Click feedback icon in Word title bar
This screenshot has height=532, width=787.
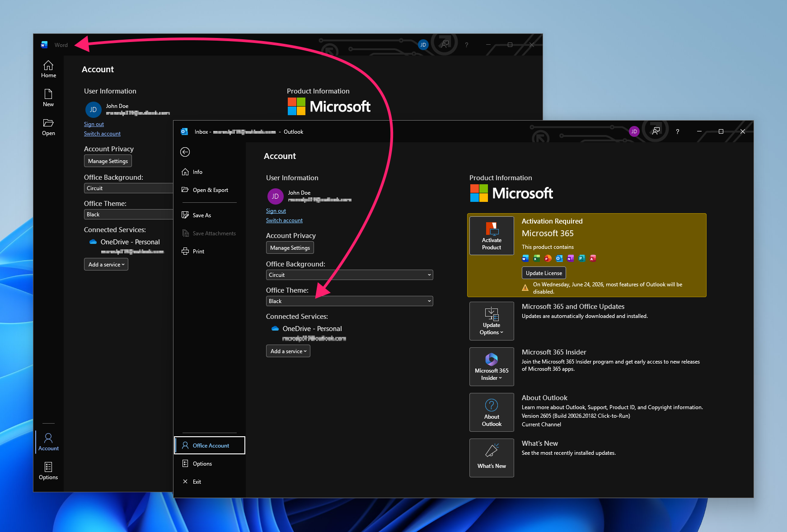(445, 45)
